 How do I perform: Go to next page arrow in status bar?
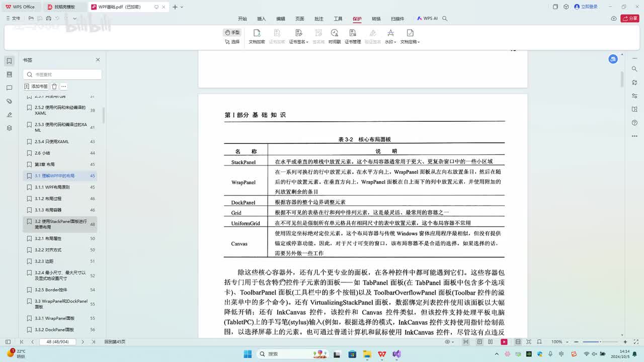[x=83, y=342]
